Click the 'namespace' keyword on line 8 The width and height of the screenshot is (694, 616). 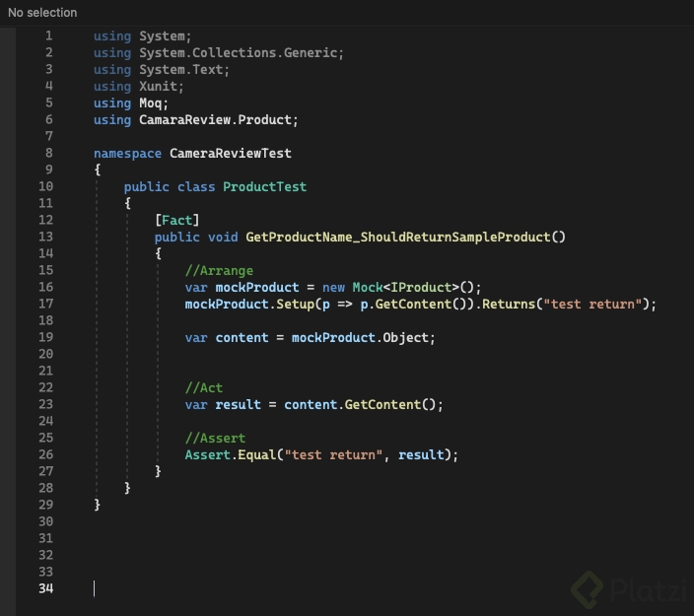[x=127, y=153]
